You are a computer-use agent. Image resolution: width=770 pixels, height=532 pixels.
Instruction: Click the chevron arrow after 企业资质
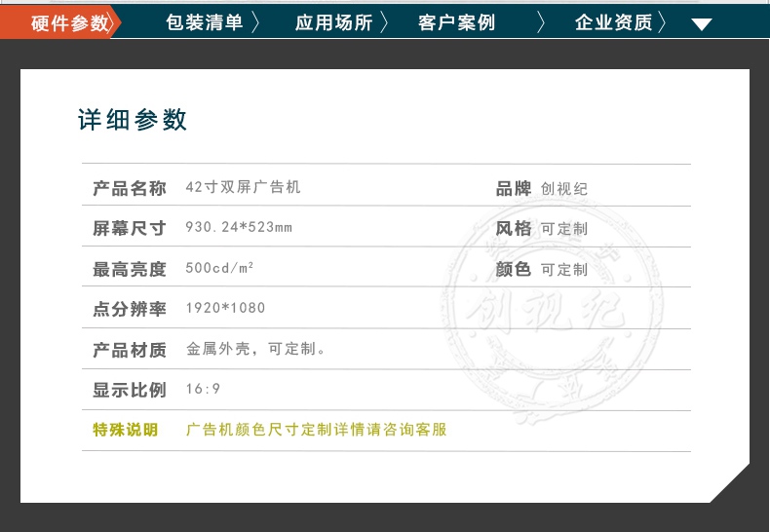tap(664, 22)
